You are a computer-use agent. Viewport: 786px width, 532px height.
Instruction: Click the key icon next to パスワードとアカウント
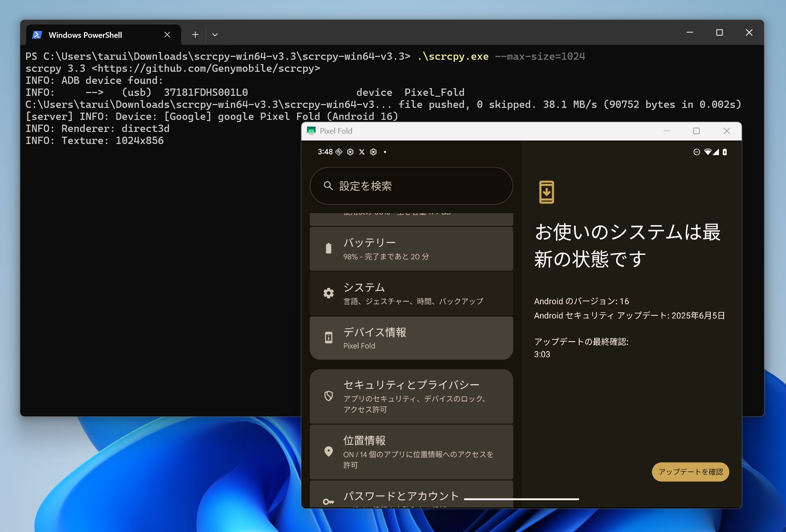(x=329, y=501)
